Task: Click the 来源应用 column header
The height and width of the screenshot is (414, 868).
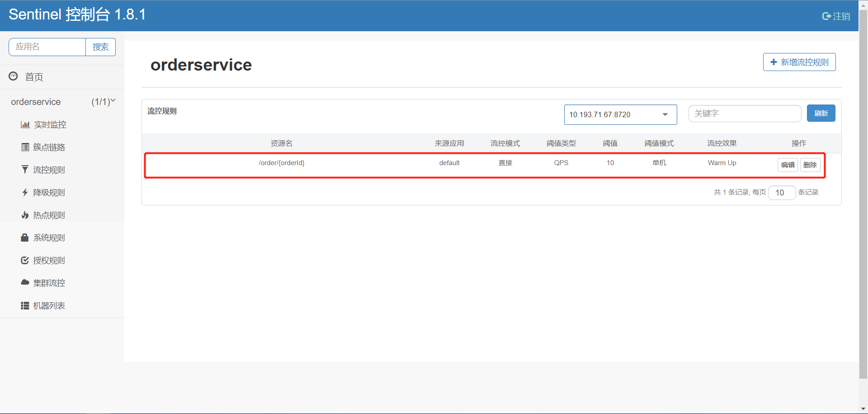Action: (x=449, y=143)
